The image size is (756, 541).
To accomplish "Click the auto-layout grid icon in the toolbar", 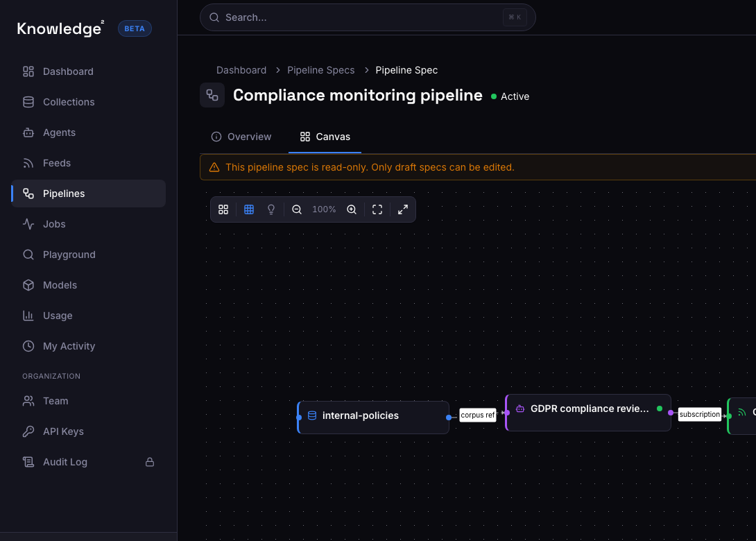I will click(223, 209).
